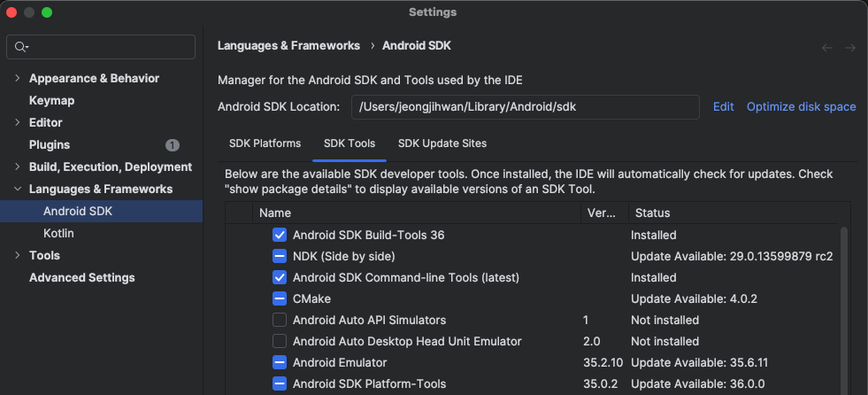Go forward with the right arrow
The width and height of the screenshot is (868, 395).
(x=850, y=48)
